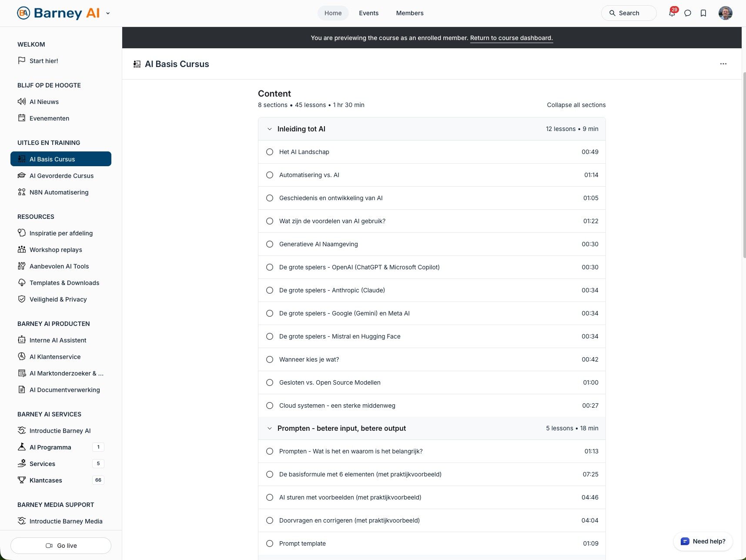This screenshot has height=560, width=746.
Task: Open the bookmarks icon in header
Action: tap(703, 13)
